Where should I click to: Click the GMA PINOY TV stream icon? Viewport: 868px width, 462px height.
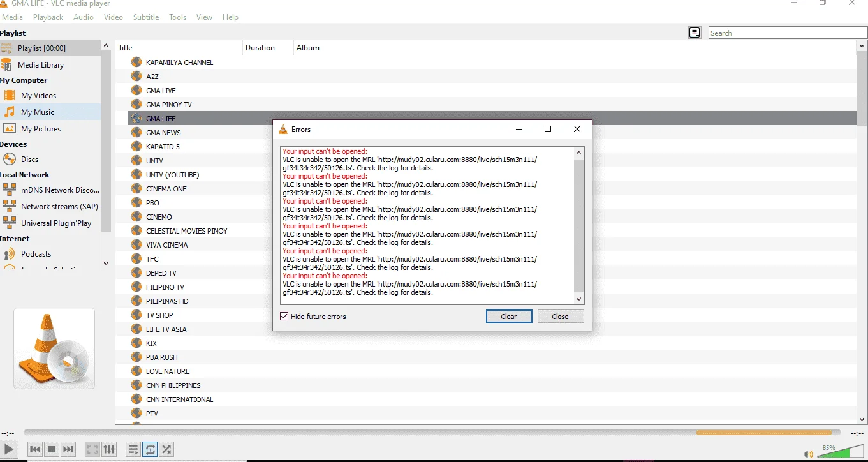(136, 104)
